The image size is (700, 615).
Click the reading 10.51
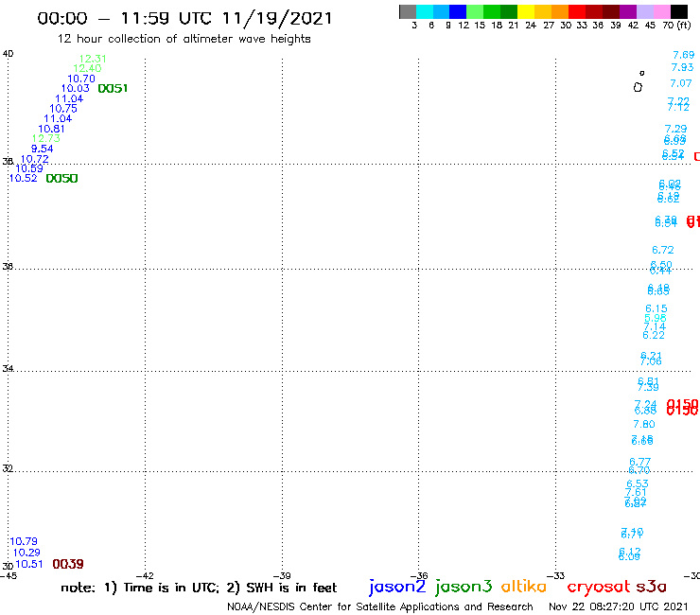coord(29,564)
